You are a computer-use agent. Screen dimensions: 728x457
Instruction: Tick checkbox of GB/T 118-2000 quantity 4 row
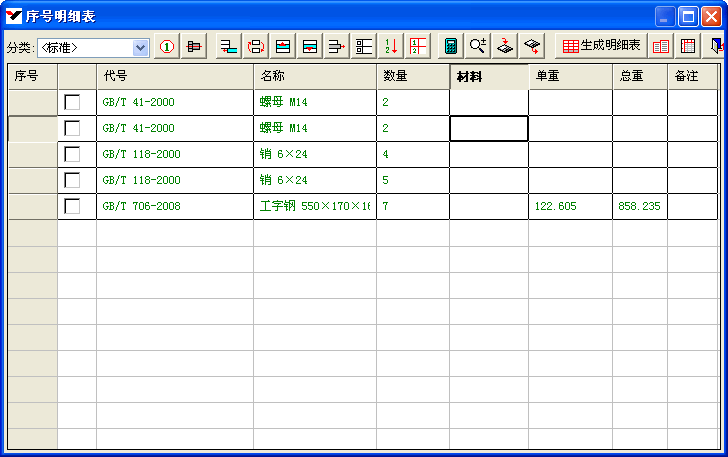[x=72, y=154]
